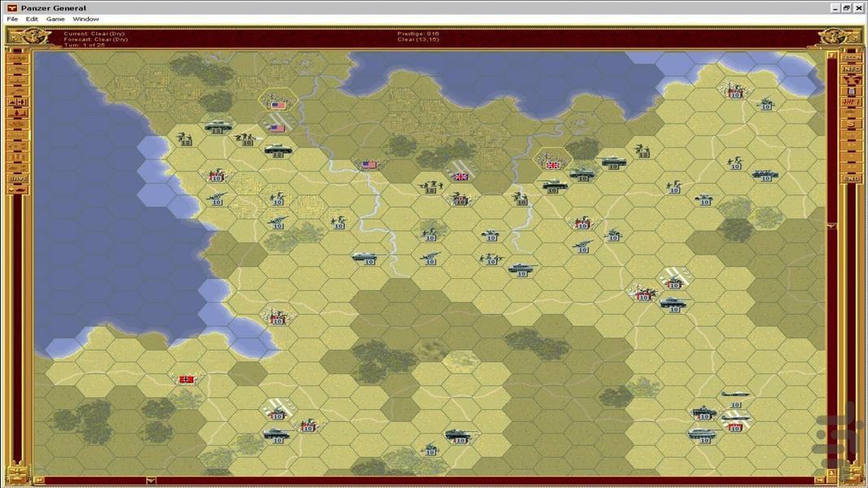This screenshot has height=488, width=868.
Task: Click the dollar sign purchase icon
Action: [x=851, y=124]
